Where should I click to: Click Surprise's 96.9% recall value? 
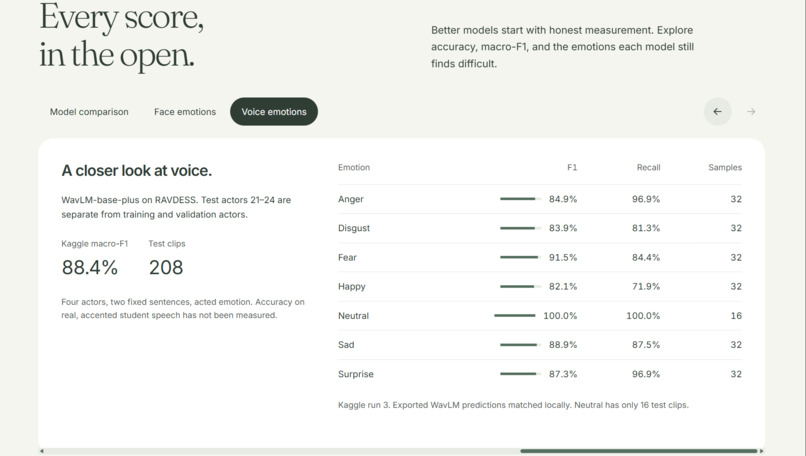point(646,374)
